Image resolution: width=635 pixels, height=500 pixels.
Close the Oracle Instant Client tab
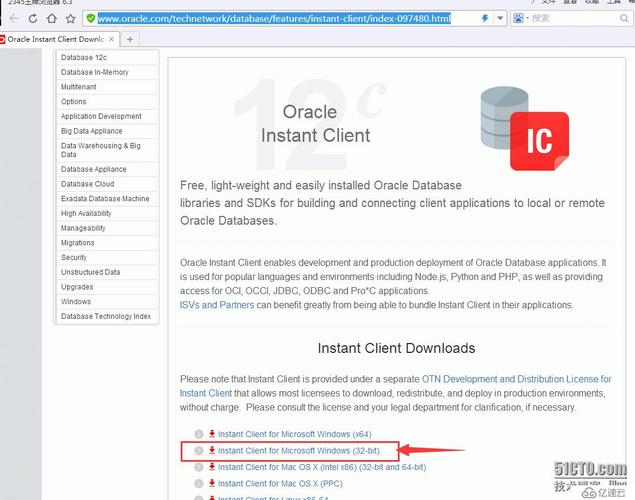click(x=111, y=39)
